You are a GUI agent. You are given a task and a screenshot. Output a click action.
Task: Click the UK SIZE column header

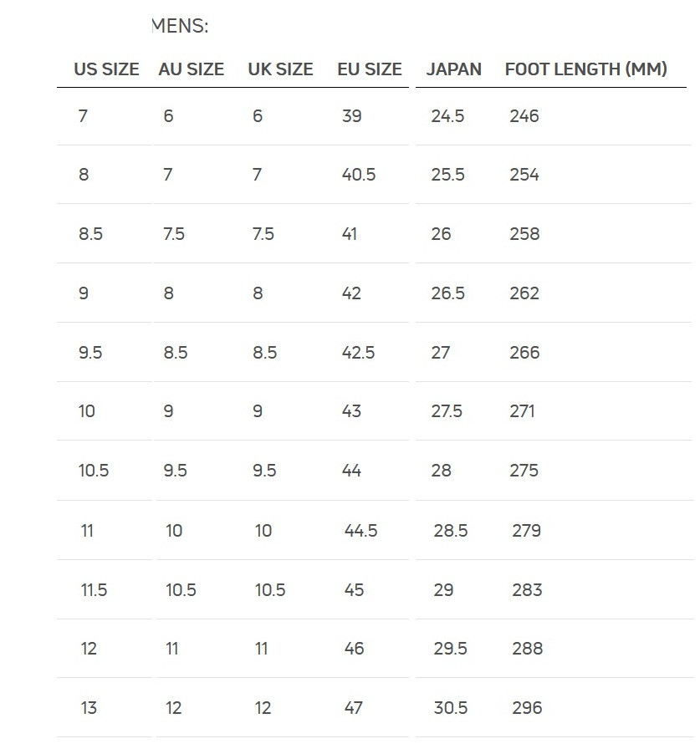pyautogui.click(x=280, y=69)
